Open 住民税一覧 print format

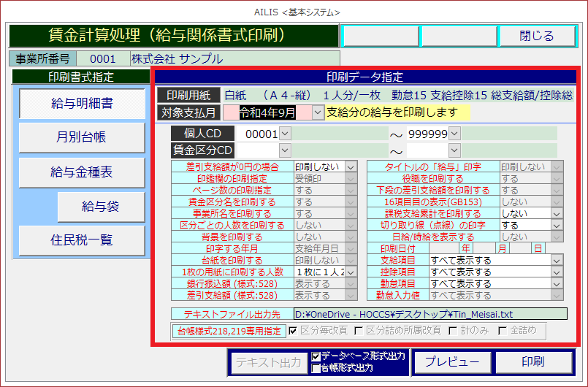[81, 240]
